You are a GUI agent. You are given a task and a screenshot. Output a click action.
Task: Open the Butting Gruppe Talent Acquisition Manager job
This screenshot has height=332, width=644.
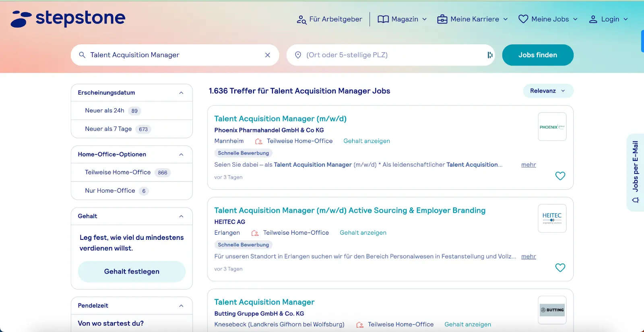point(264,302)
